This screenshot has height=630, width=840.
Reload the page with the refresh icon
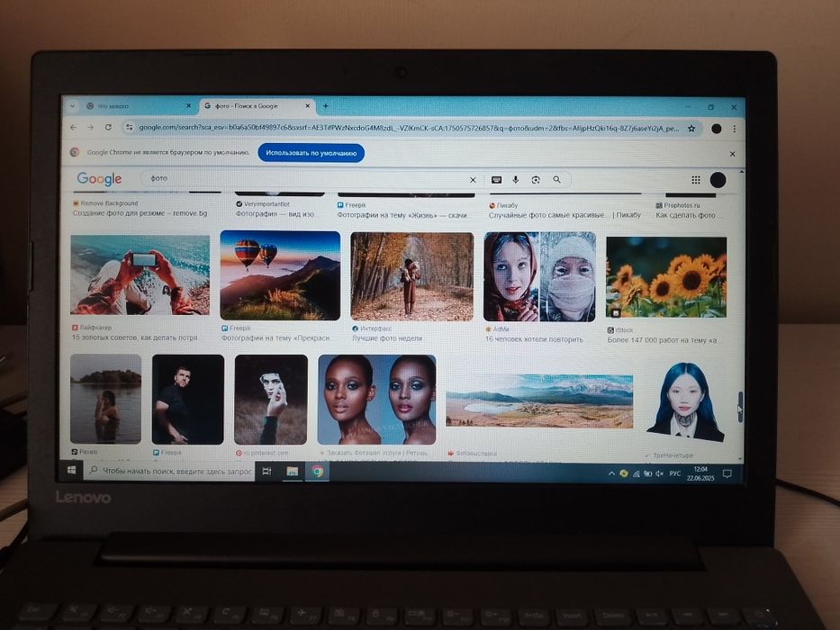pyautogui.click(x=108, y=128)
